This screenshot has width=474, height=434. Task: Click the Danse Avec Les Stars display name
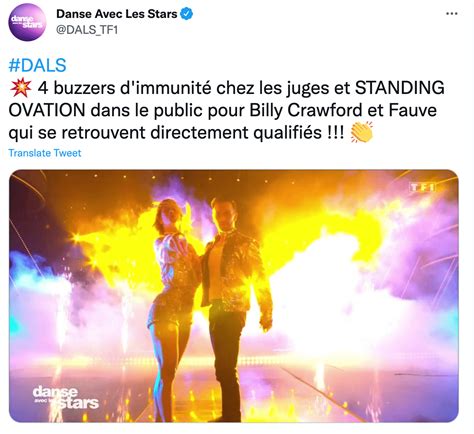pos(116,14)
